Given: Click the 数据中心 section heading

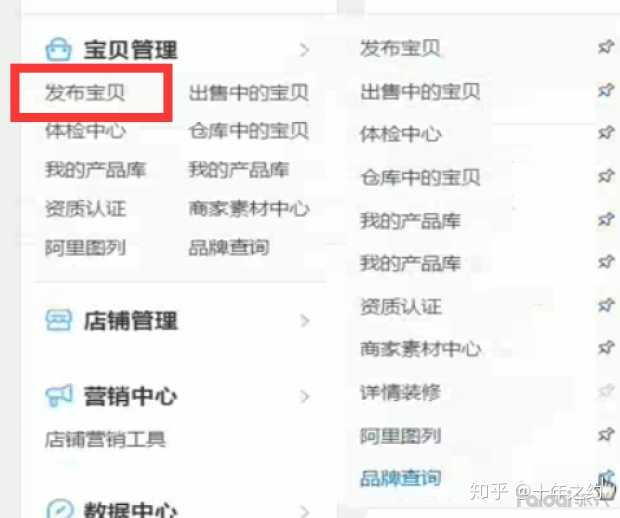Looking at the screenshot, I should click(130, 510).
